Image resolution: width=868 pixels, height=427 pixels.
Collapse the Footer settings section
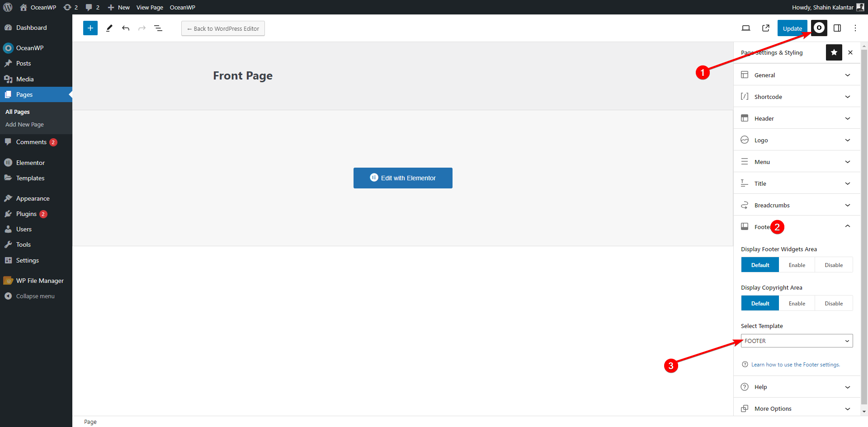coord(797,227)
